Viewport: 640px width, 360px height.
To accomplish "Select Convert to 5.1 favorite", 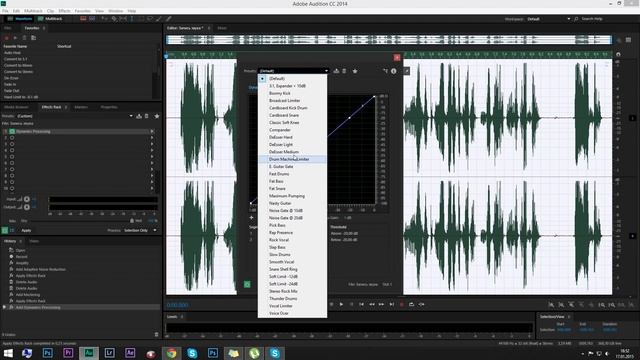I will point(16,59).
